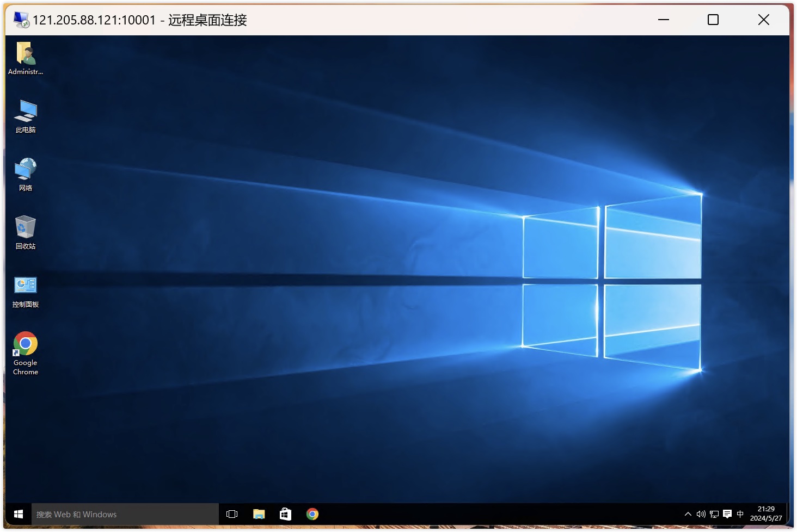
Task: Open the volume control in system tray
Action: coord(701,514)
